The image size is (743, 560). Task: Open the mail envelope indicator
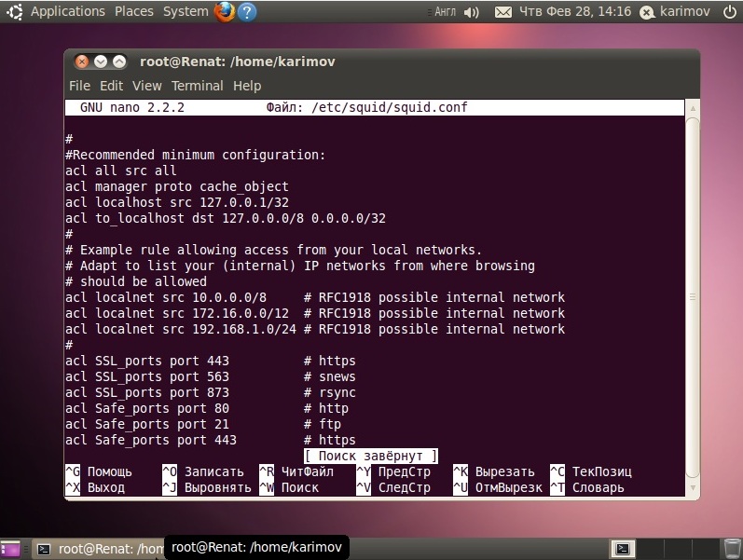coord(502,12)
